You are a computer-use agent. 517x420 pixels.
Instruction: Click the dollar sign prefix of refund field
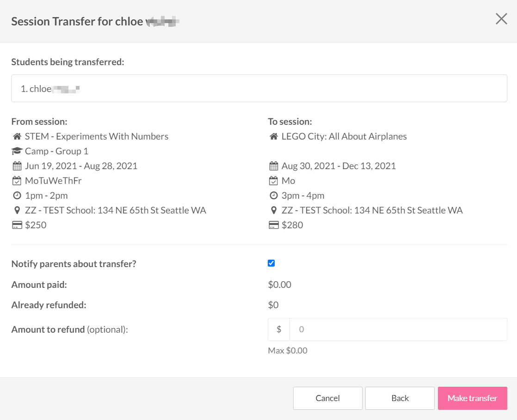279,329
